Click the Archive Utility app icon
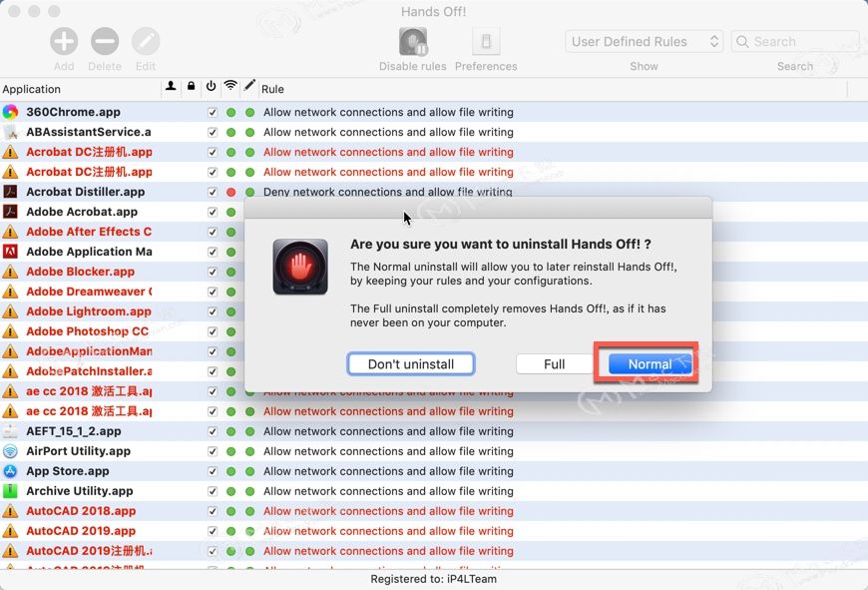This screenshot has width=868, height=590. point(10,491)
